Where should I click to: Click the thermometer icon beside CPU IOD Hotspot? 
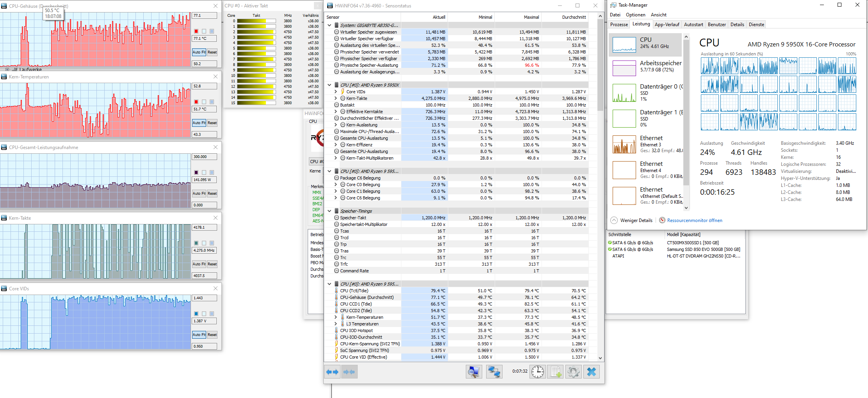coord(336,330)
